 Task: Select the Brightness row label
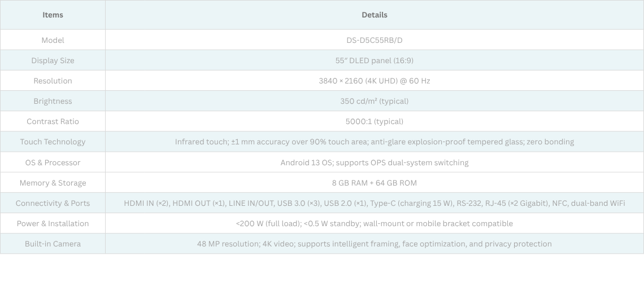pyautogui.click(x=53, y=101)
